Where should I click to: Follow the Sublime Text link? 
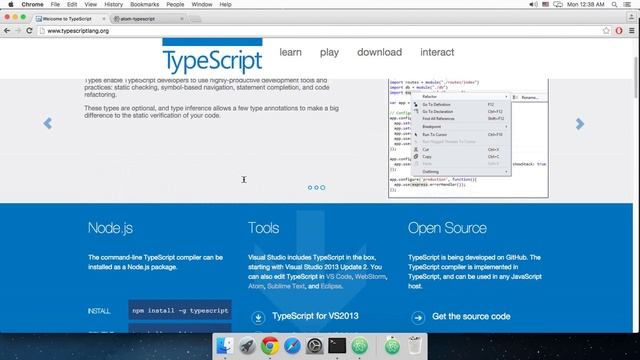point(286,286)
